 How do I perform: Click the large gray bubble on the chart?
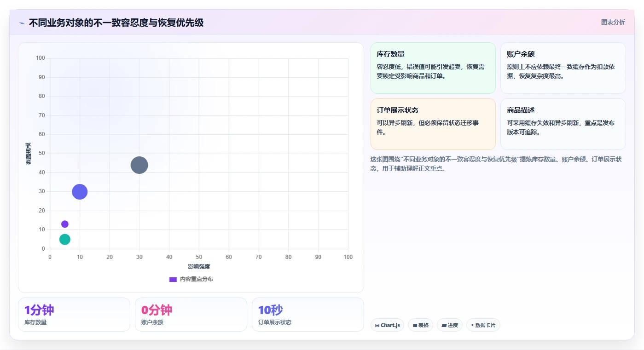tap(139, 165)
